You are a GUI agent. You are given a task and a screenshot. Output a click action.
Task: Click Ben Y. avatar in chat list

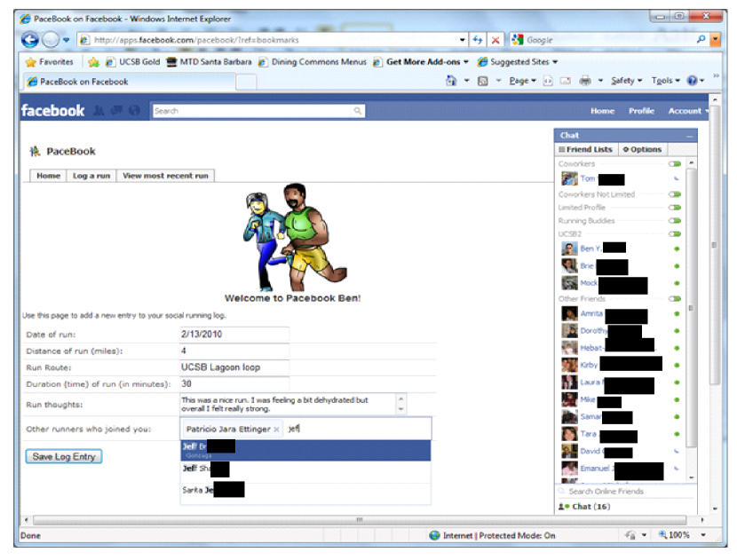(x=569, y=248)
